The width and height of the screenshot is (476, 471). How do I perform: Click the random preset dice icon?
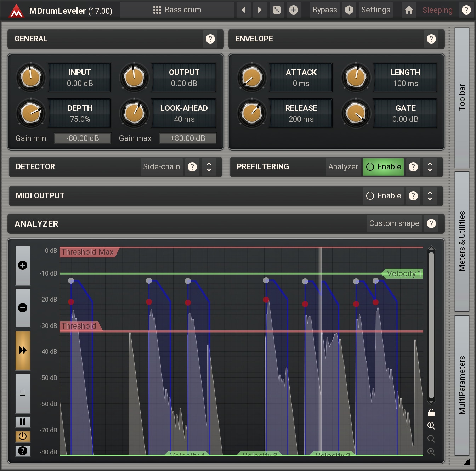[x=277, y=10]
